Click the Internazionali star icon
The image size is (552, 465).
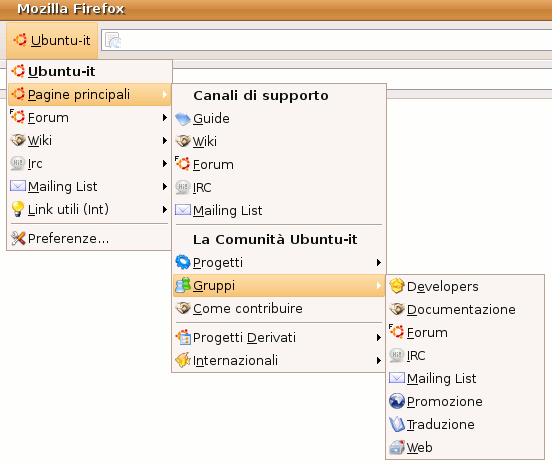coord(183,360)
